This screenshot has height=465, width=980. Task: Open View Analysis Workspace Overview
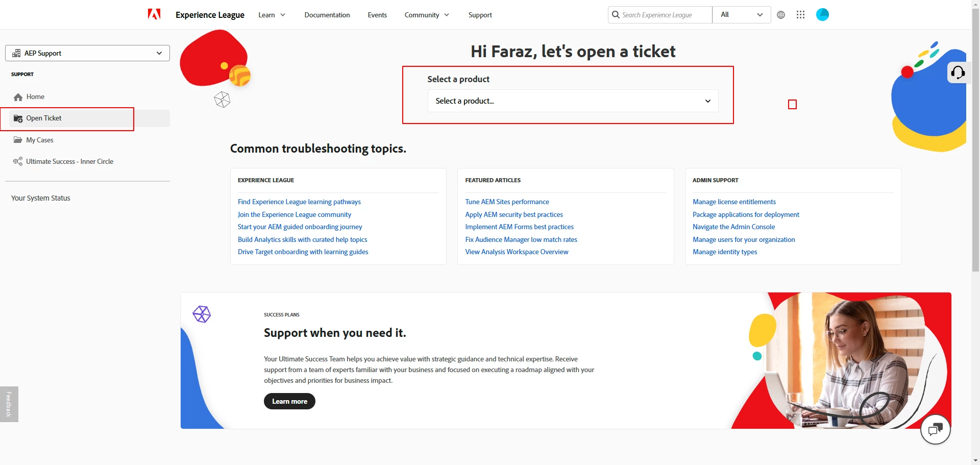517,252
